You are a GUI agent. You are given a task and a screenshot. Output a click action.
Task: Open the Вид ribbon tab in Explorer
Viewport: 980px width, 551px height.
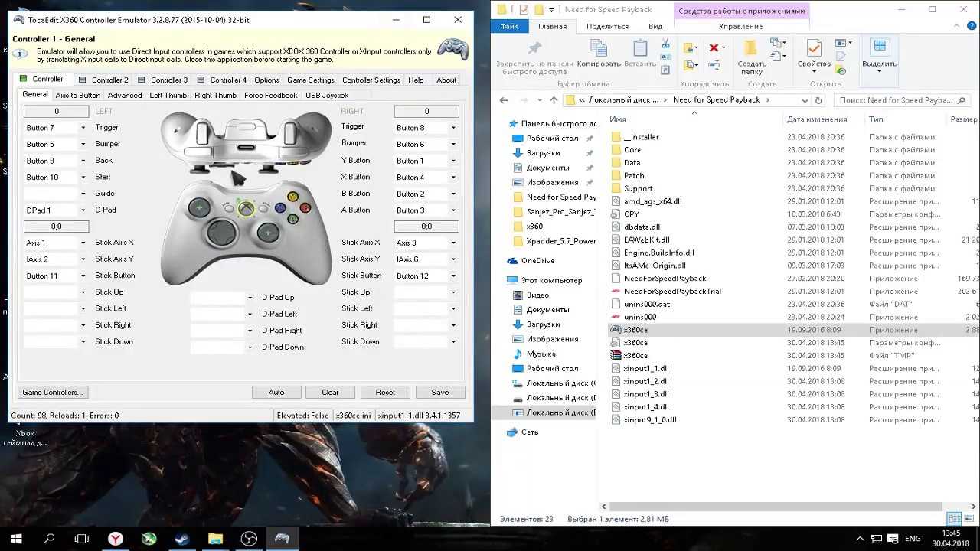tap(655, 26)
